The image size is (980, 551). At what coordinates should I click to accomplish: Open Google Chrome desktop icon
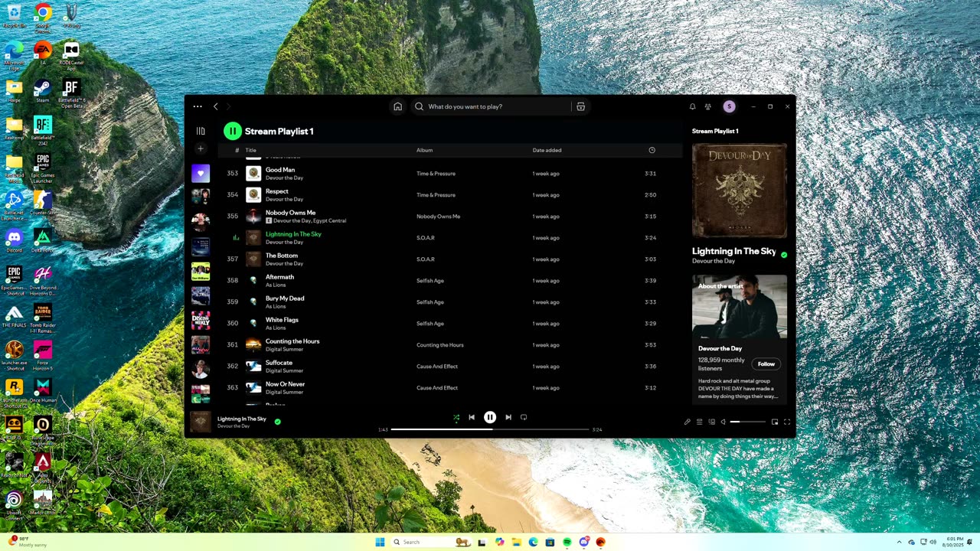[43, 16]
